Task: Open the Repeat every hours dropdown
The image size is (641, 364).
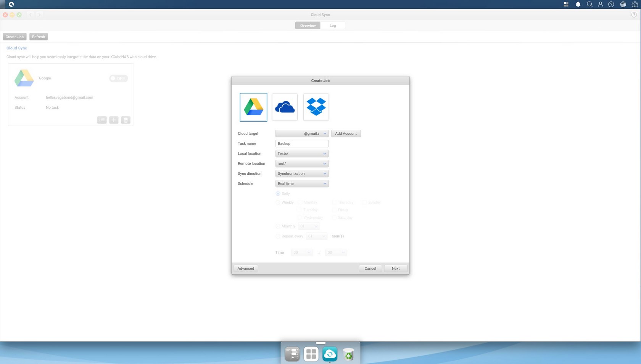Action: tap(317, 236)
